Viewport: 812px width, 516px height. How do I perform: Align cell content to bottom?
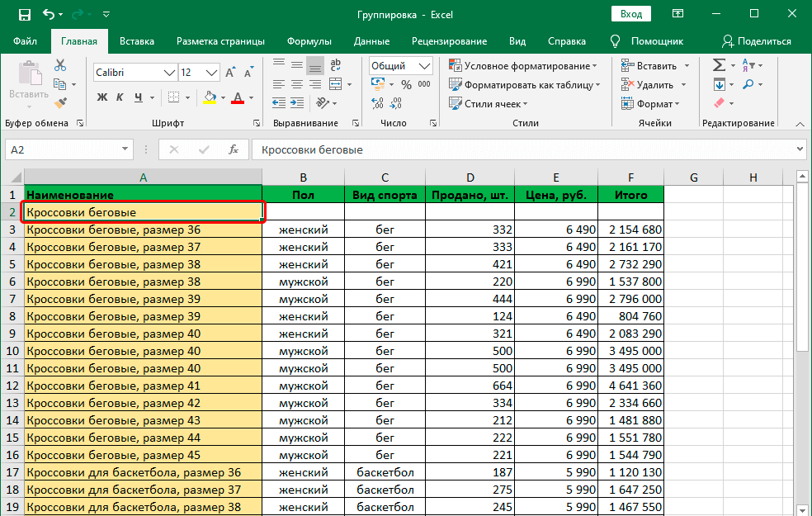(315, 65)
